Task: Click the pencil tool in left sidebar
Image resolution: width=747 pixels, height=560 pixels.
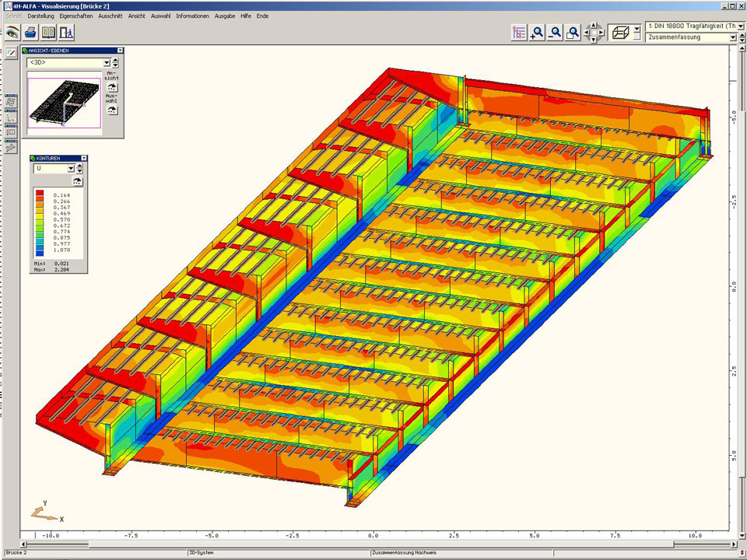Action: coord(11,53)
